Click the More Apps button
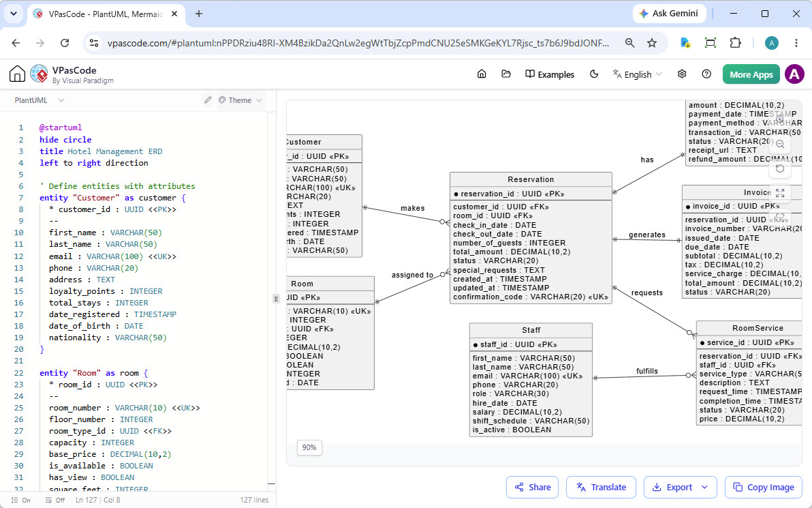The image size is (812, 508). (751, 74)
